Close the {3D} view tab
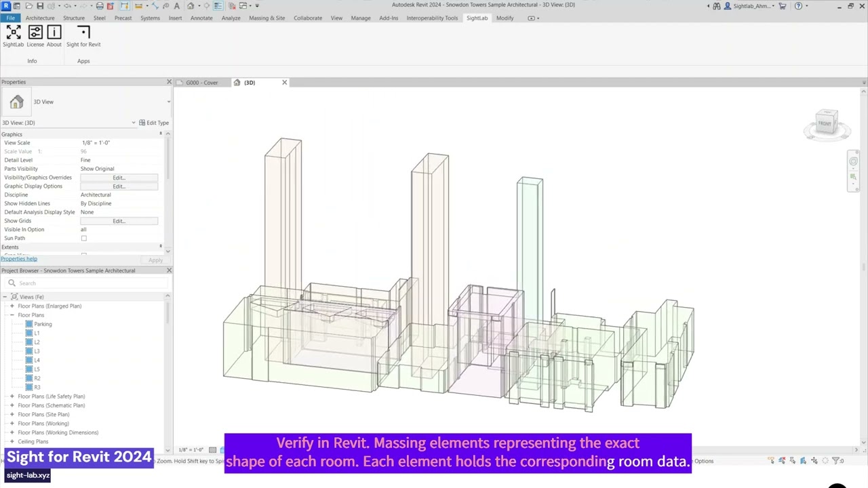This screenshot has height=488, width=868. [284, 83]
